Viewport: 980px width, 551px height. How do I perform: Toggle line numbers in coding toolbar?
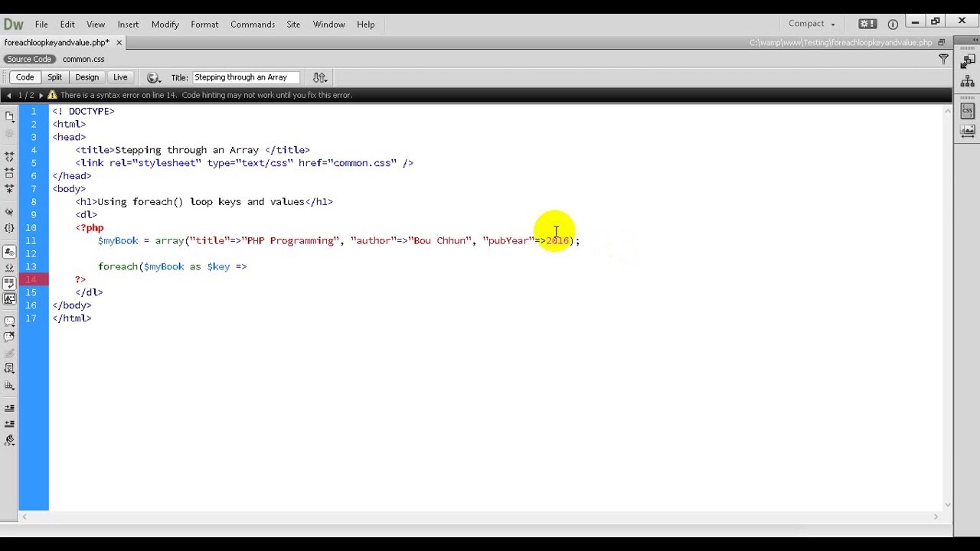[9, 252]
